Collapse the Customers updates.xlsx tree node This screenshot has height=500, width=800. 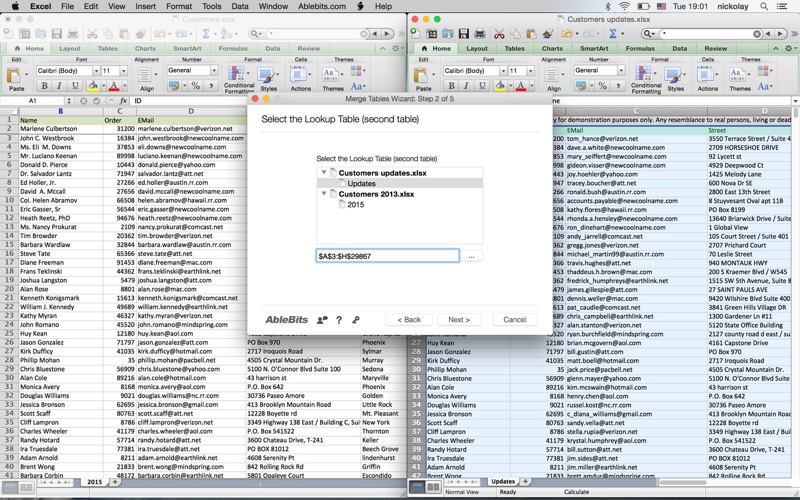323,172
